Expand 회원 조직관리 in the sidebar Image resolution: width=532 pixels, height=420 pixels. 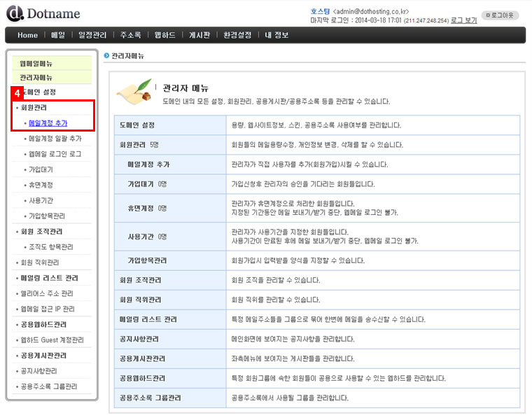pos(42,231)
